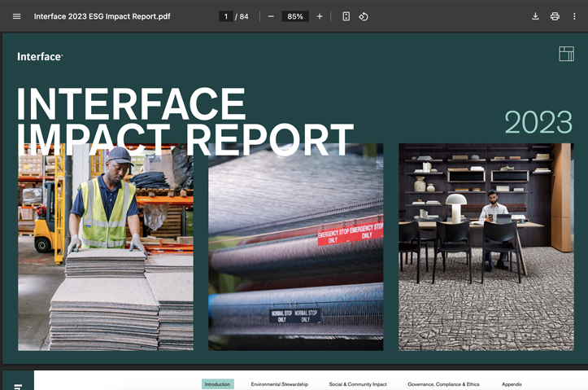Click the warehouse worker photo
This screenshot has height=390, width=588.
[x=106, y=247]
